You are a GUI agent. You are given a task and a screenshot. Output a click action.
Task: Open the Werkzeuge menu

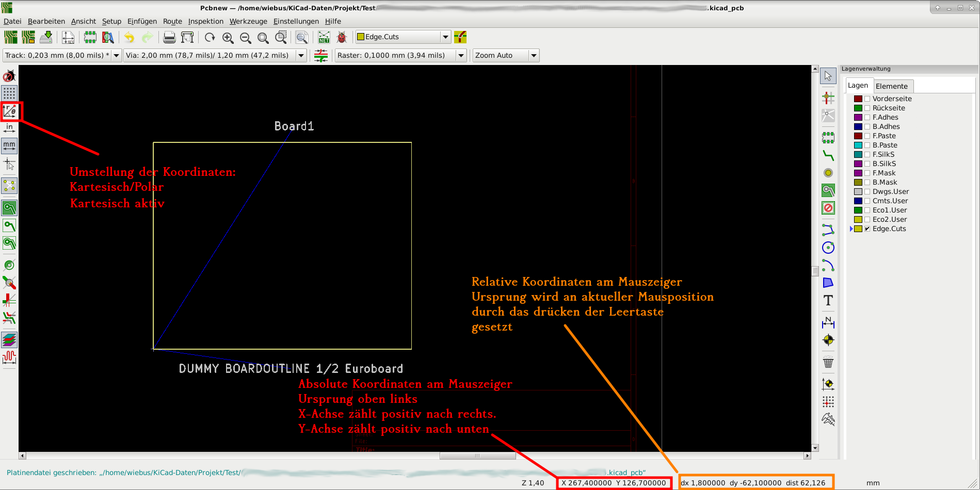click(x=248, y=21)
